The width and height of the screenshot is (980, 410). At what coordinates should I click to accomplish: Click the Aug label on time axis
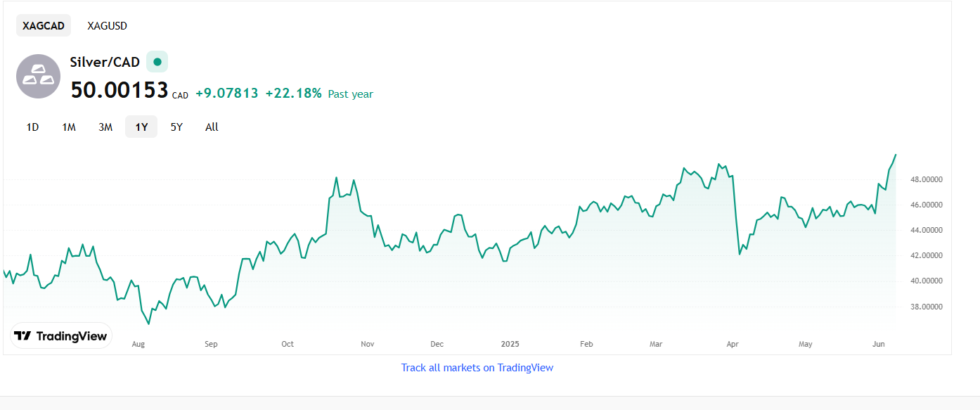click(138, 344)
